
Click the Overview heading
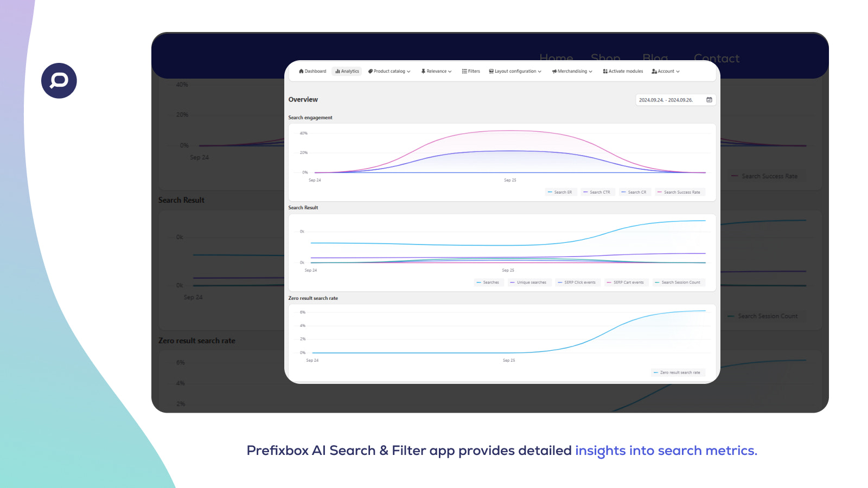(303, 100)
